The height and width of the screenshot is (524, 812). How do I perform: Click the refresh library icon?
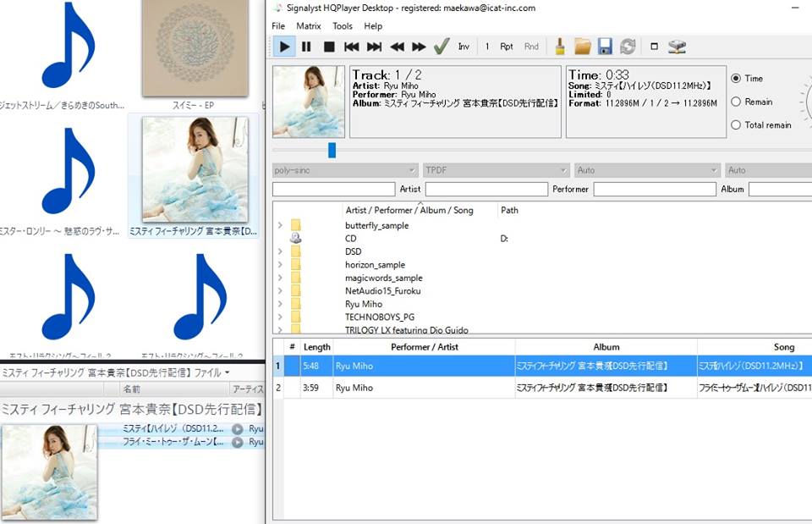[x=628, y=47]
